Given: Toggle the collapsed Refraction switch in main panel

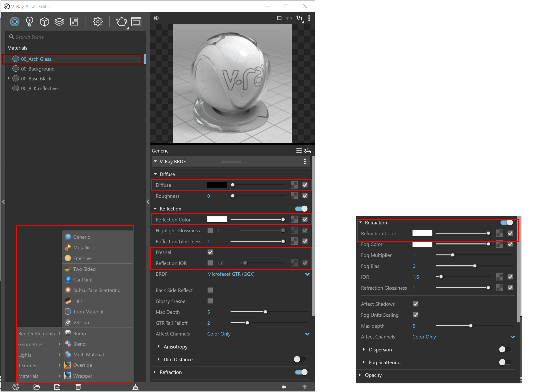Looking at the screenshot, I should tap(301, 372).
